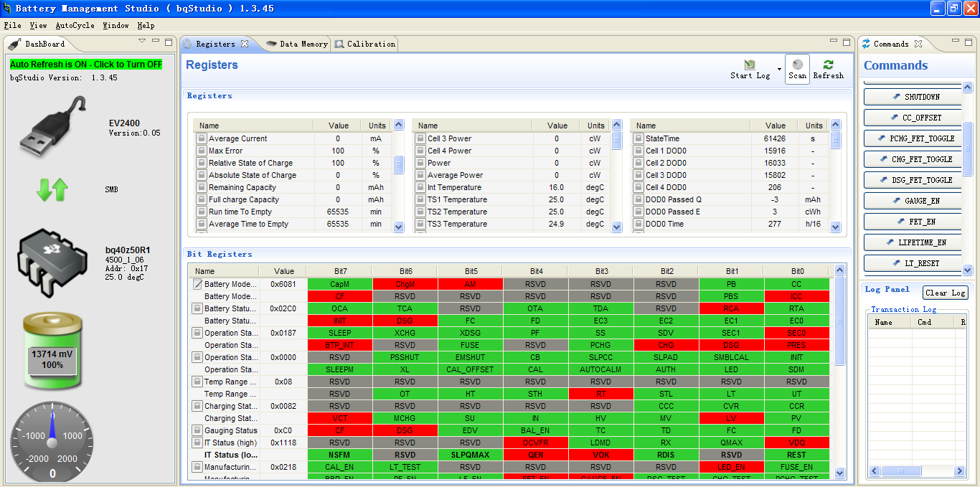Click the LIFETIME_EN command button
This screenshot has height=487, width=980.
913,242
